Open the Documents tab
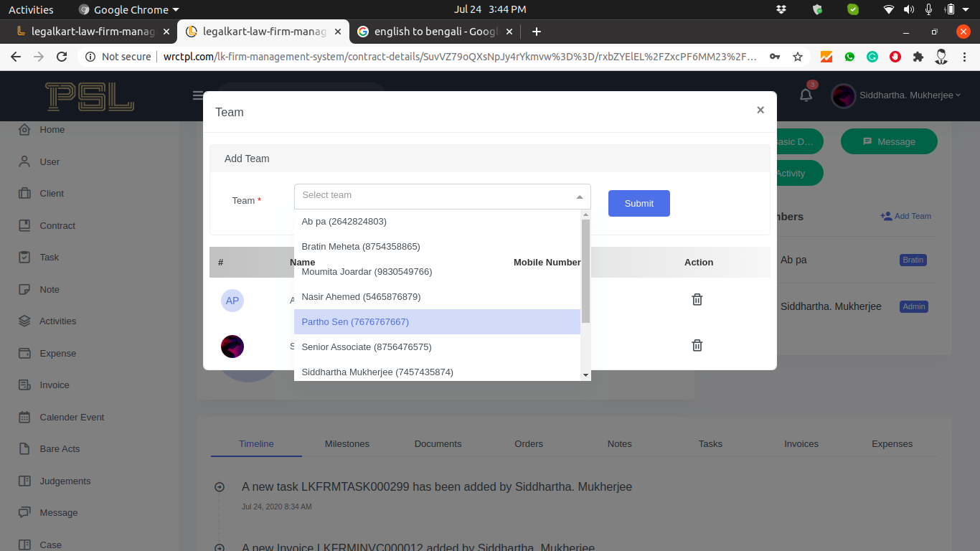Viewport: 980px width, 551px height. tap(438, 444)
